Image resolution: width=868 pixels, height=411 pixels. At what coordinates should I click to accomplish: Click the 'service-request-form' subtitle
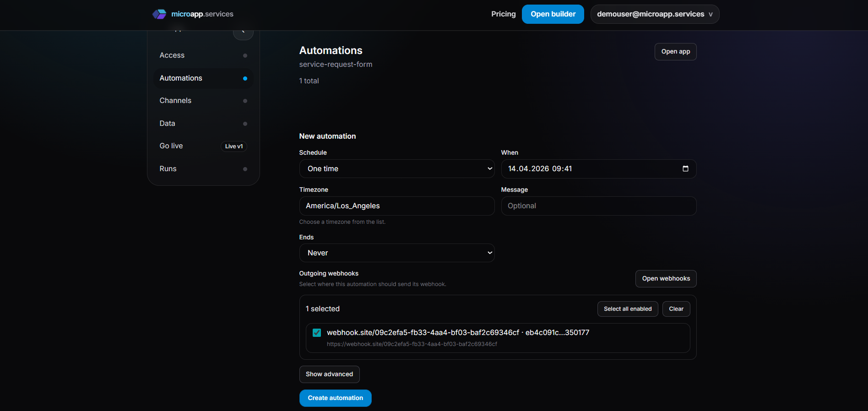click(x=336, y=65)
